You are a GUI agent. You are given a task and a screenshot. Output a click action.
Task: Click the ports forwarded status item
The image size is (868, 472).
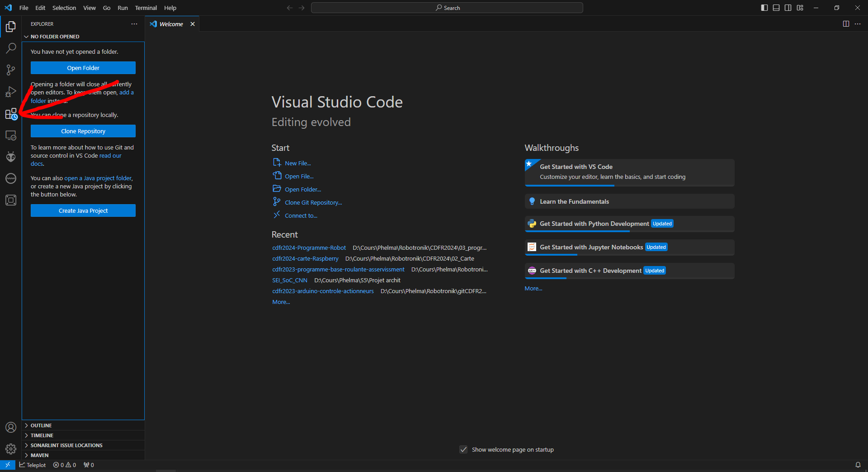click(89, 465)
